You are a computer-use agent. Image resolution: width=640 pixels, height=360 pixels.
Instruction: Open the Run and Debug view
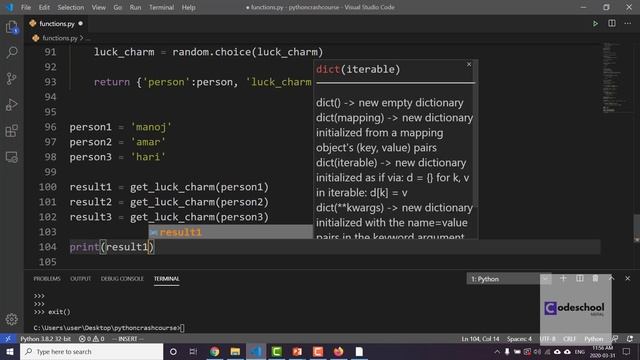coord(12,105)
